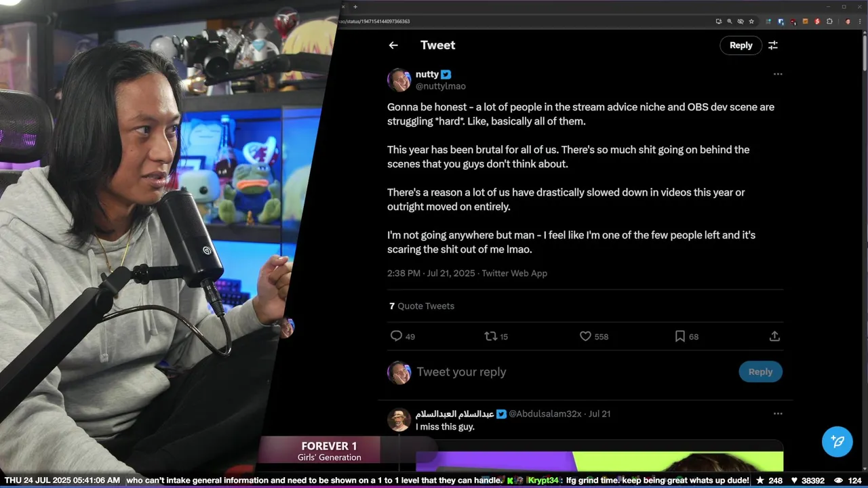Bookmark the tweet with 68 saves

coord(679,336)
